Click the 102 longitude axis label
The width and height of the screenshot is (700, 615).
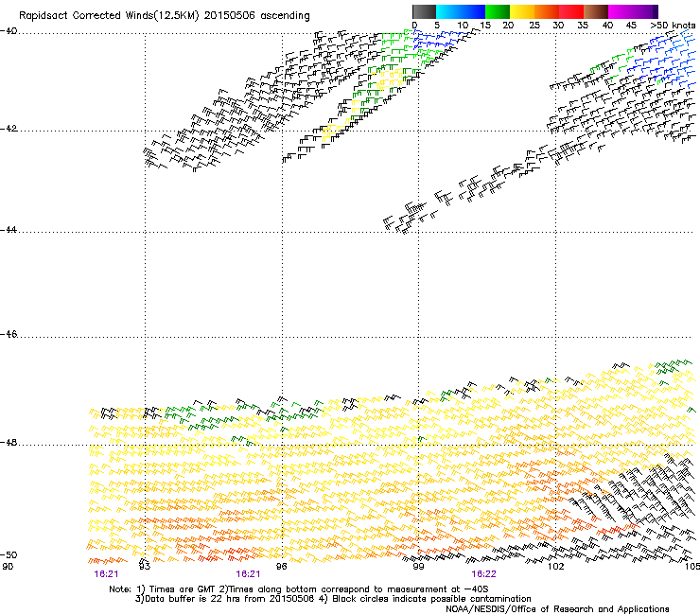pyautogui.click(x=556, y=567)
